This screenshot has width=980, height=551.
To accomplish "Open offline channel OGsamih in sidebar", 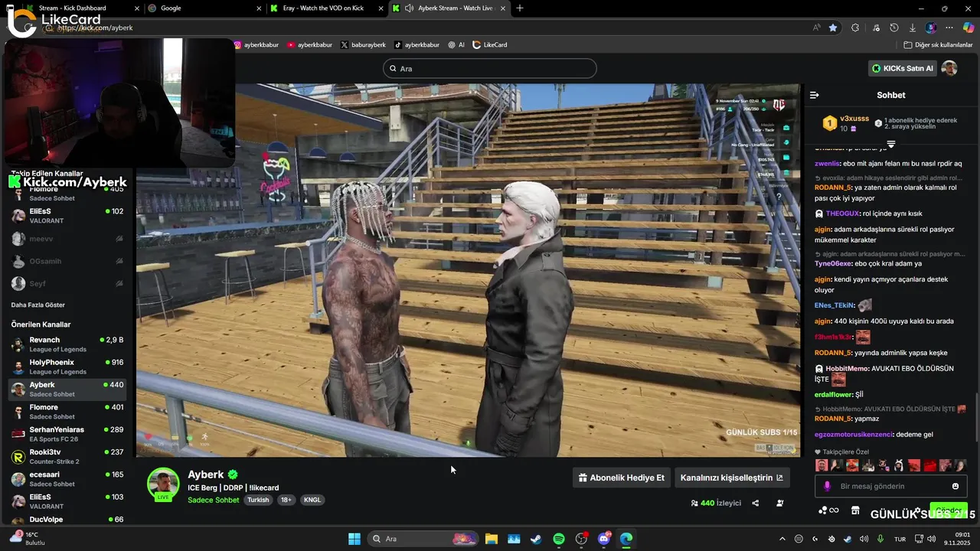I will click(67, 261).
